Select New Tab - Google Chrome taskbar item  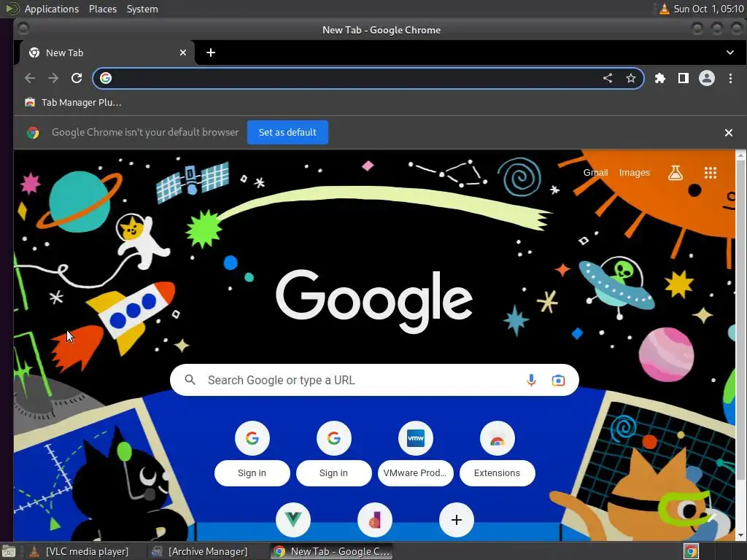pos(332,551)
